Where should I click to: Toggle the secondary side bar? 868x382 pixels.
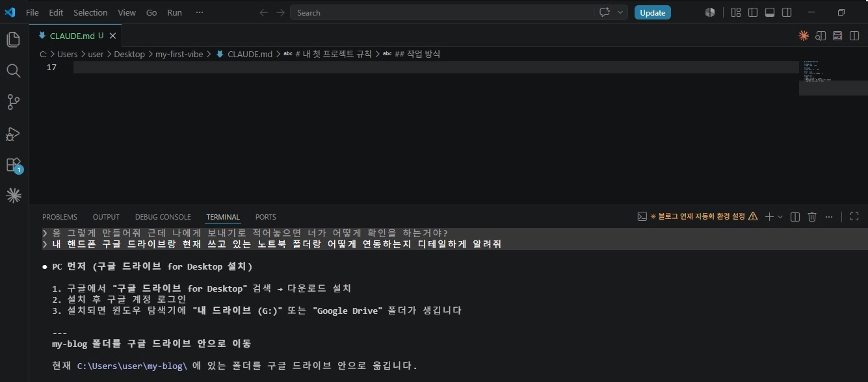[787, 12]
